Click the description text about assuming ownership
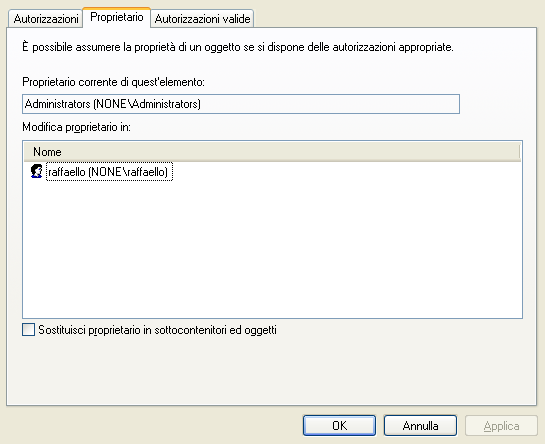The height and width of the screenshot is (444, 545). coord(238,47)
